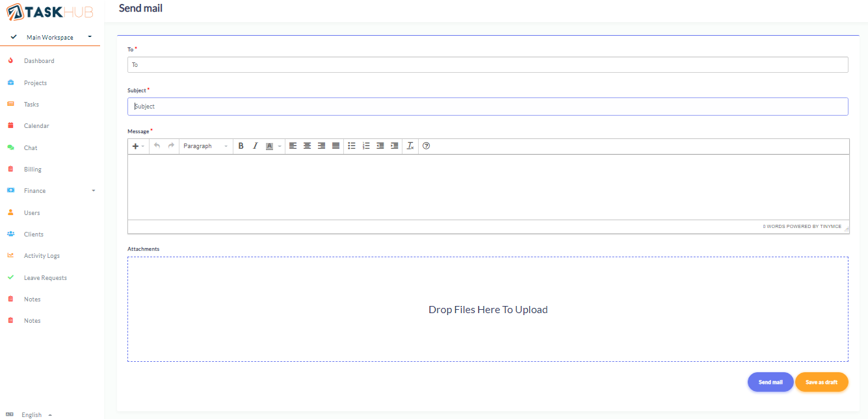
Task: Align text center using the toolbar icon
Action: 307,146
